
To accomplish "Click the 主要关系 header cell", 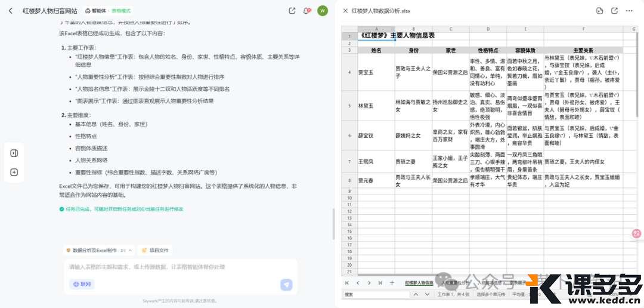I will (583, 50).
